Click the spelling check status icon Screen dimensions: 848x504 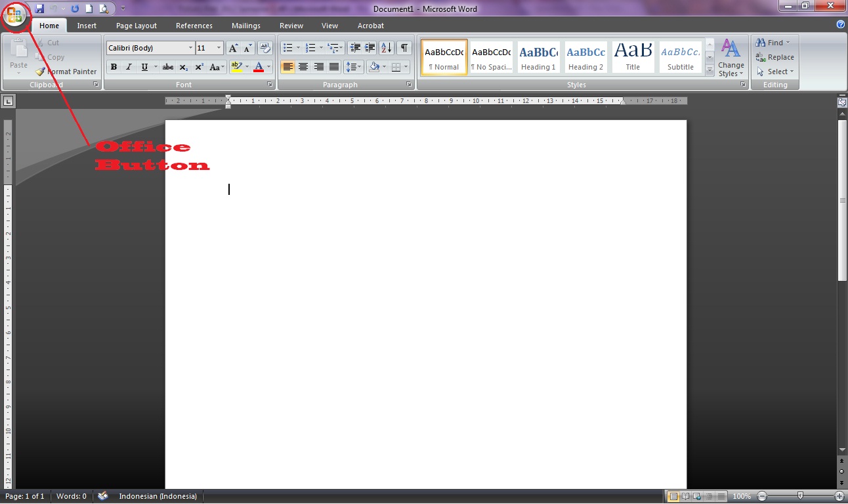point(103,496)
